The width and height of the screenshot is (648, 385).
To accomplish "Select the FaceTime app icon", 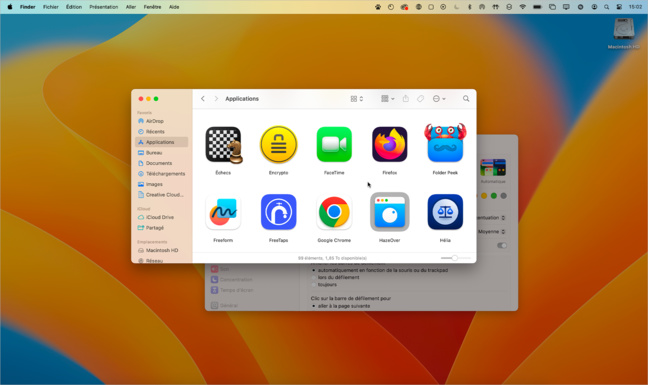I will click(334, 145).
